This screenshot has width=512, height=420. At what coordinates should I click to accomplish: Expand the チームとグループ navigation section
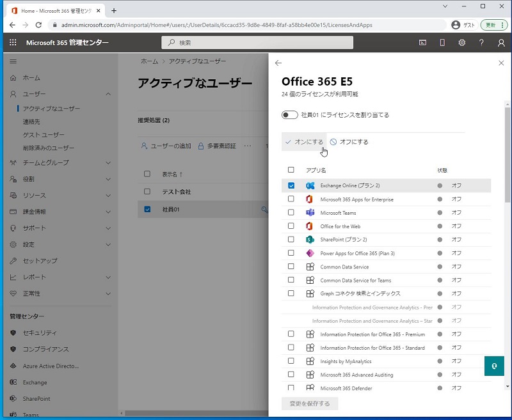tap(108, 163)
